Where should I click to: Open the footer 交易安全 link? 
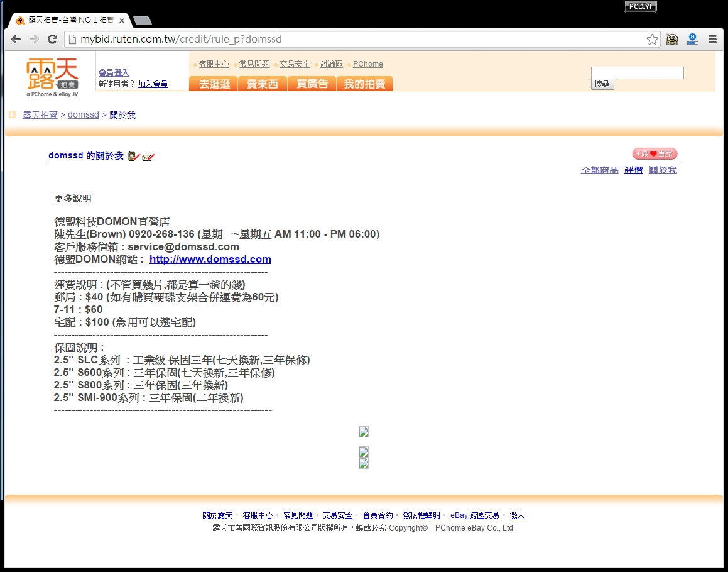point(337,515)
